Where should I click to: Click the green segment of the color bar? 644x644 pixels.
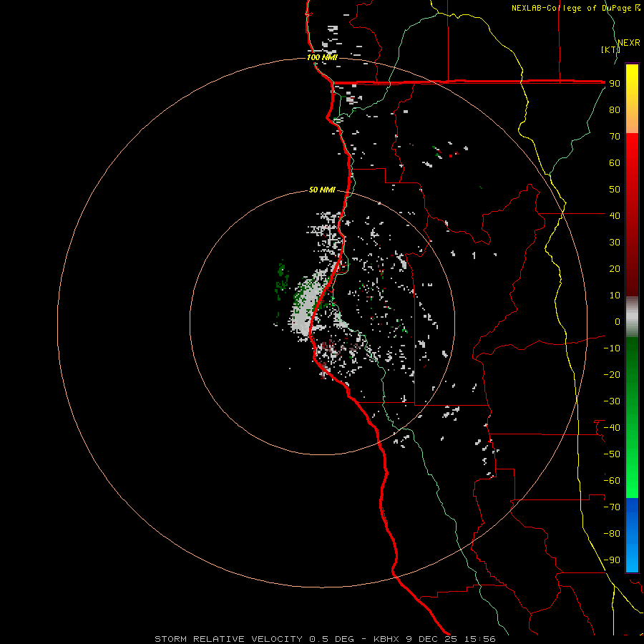click(632, 417)
